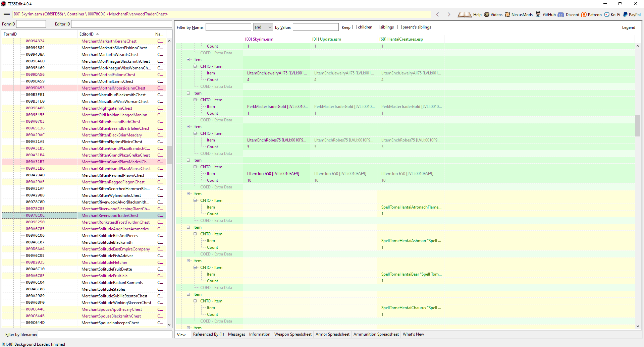Collapse the CNTO - Item node above SpellTomeHentaiAshman
The image size is (644, 347).
[195, 234]
